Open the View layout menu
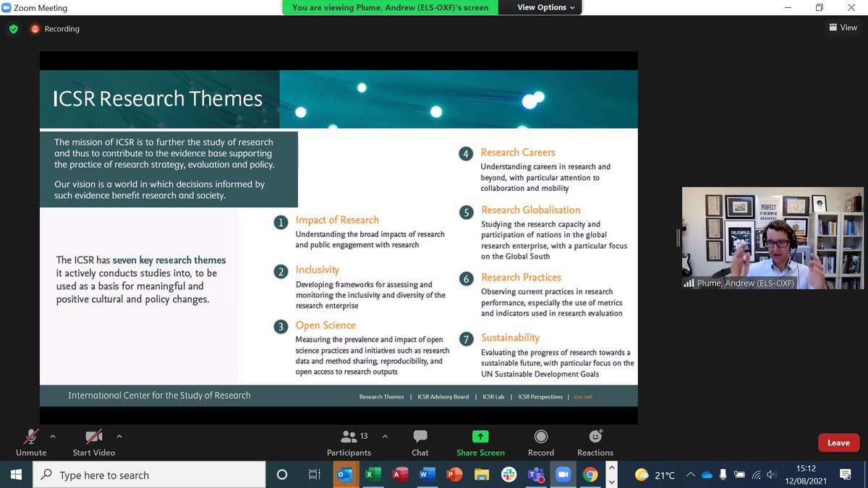This screenshot has height=488, width=868. tap(843, 27)
